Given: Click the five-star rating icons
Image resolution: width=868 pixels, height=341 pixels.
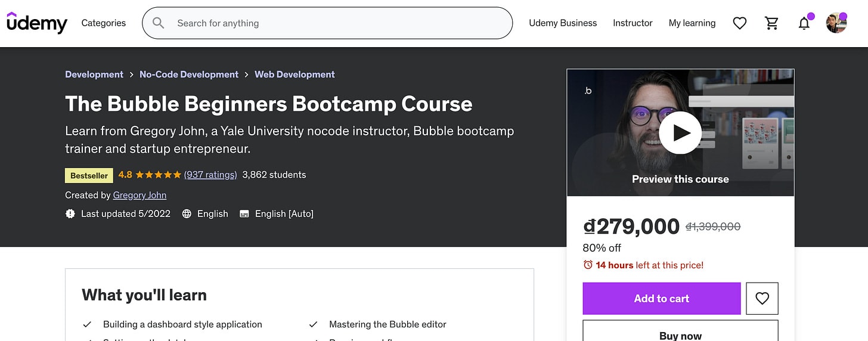Looking at the screenshot, I should (x=158, y=175).
